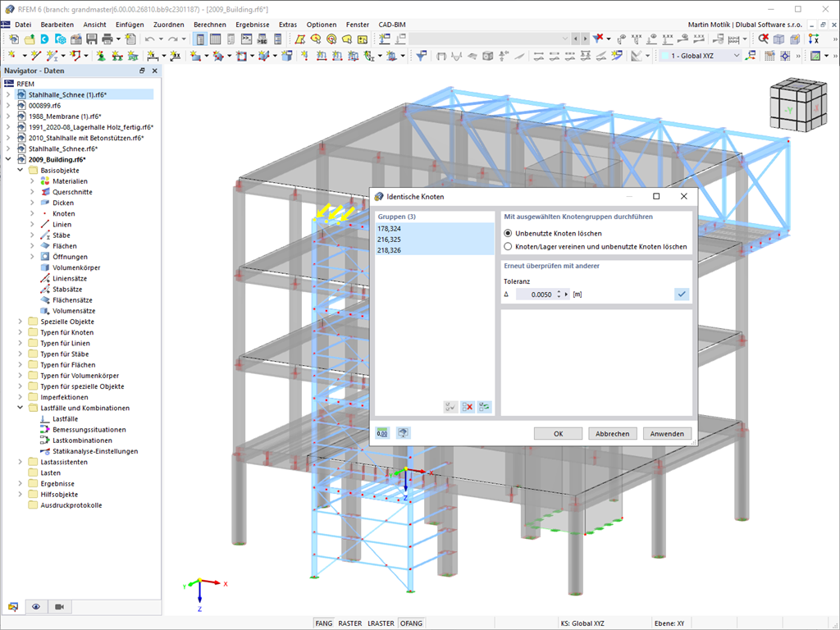Click the redo arrow icon
The height and width of the screenshot is (630, 840).
[x=172, y=39]
